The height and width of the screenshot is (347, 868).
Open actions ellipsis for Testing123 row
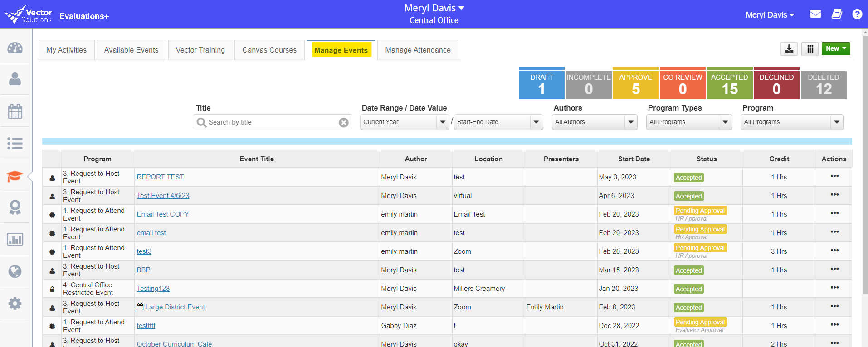834,288
